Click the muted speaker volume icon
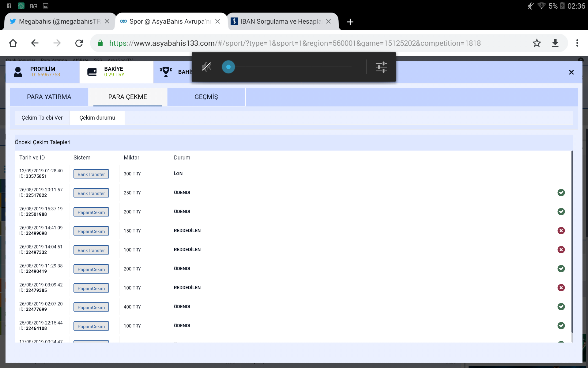This screenshot has height=368, width=588. (206, 67)
